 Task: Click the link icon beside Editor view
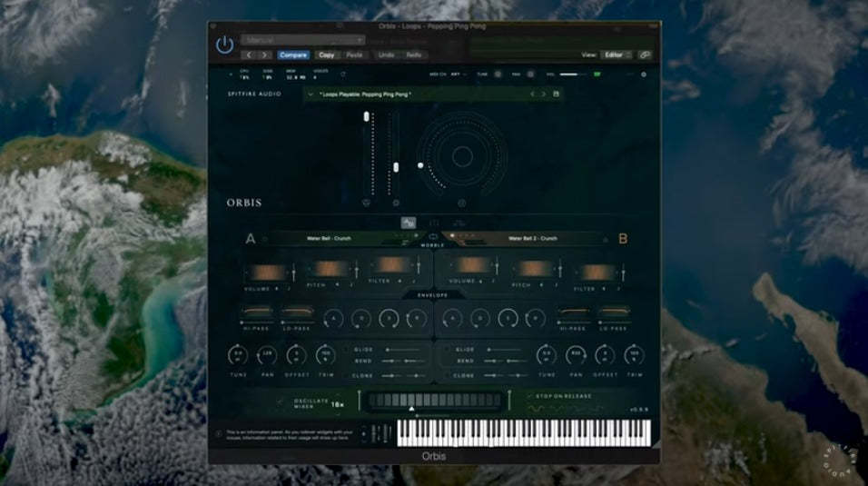[644, 55]
